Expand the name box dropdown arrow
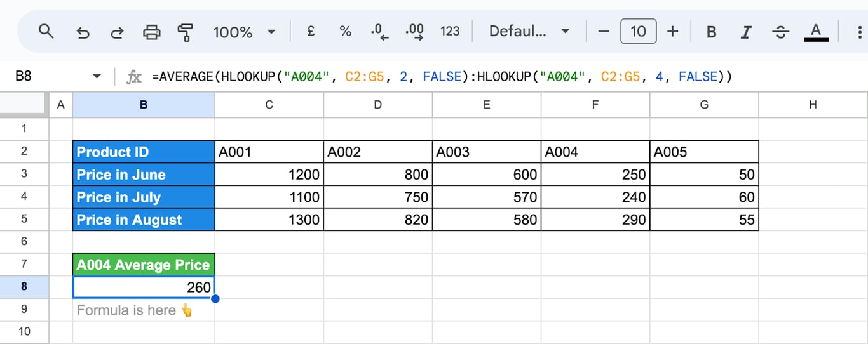868x344 pixels. click(x=97, y=77)
